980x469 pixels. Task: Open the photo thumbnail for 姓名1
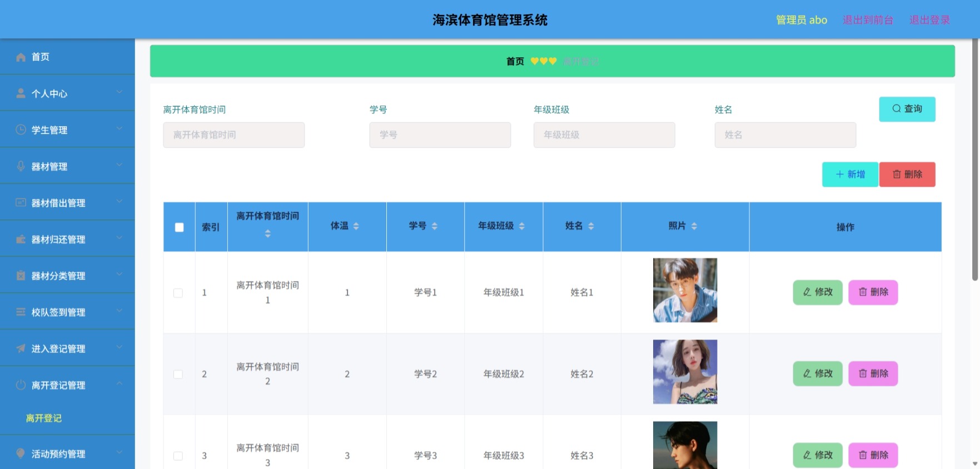[x=685, y=290]
